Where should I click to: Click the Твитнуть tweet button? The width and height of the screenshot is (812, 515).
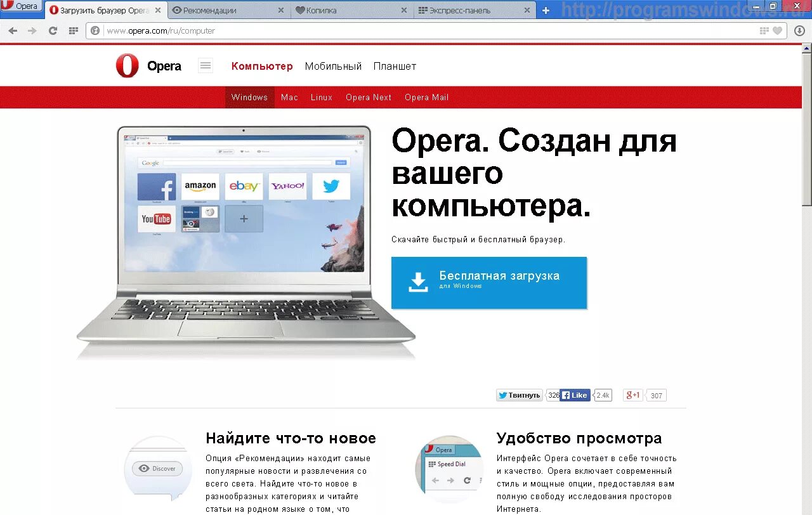click(520, 395)
